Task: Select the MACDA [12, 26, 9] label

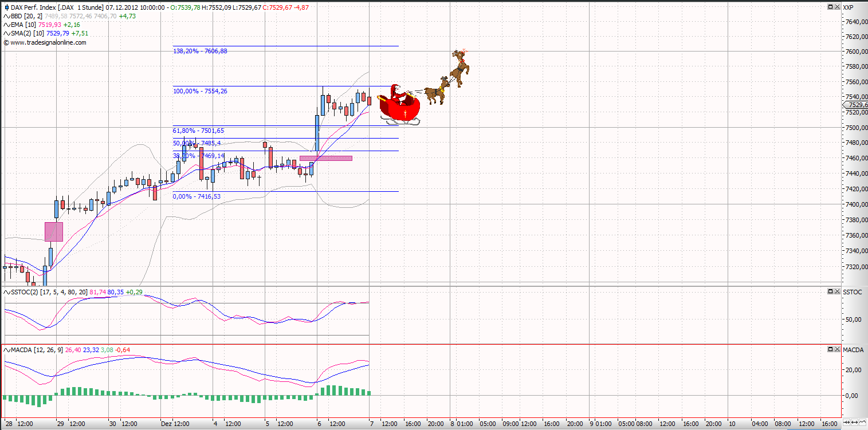Action: point(37,349)
